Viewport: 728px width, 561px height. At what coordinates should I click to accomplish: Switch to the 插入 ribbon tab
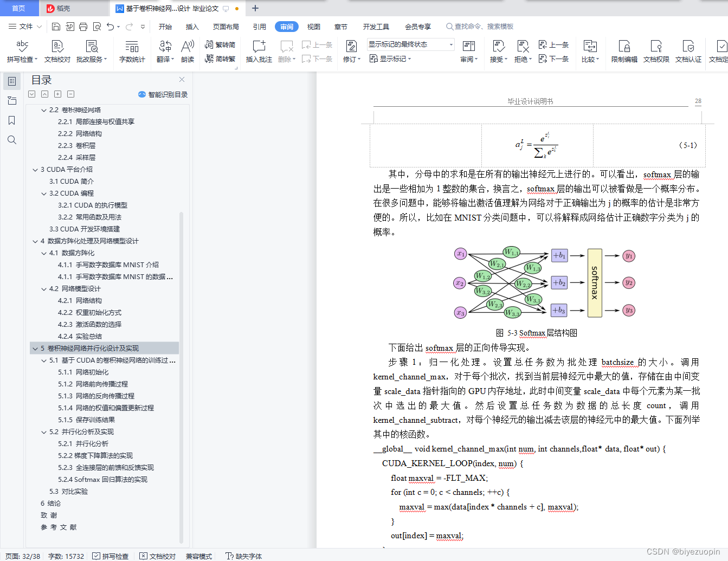click(192, 27)
